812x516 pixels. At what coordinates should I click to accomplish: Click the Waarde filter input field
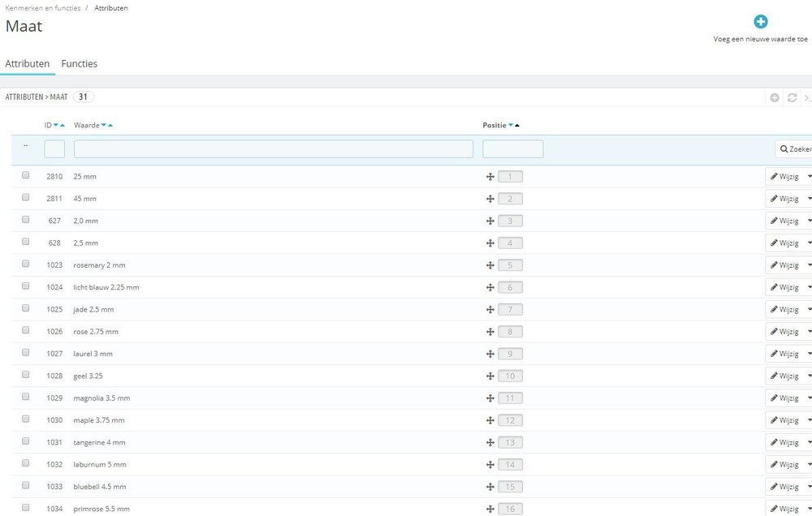click(x=274, y=149)
